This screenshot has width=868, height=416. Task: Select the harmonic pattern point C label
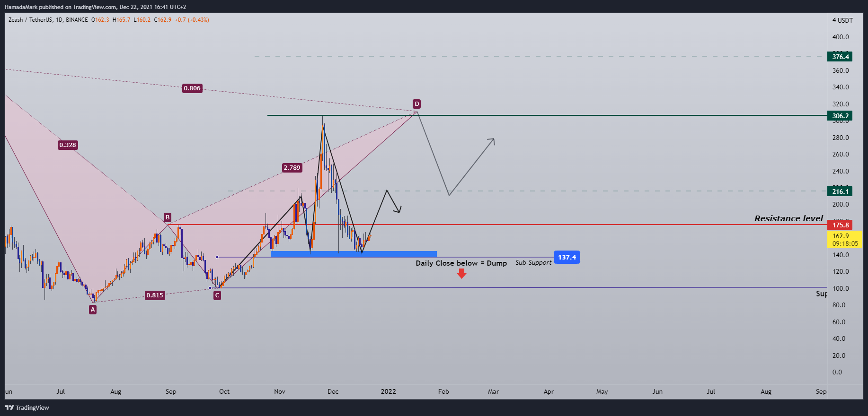pyautogui.click(x=217, y=295)
